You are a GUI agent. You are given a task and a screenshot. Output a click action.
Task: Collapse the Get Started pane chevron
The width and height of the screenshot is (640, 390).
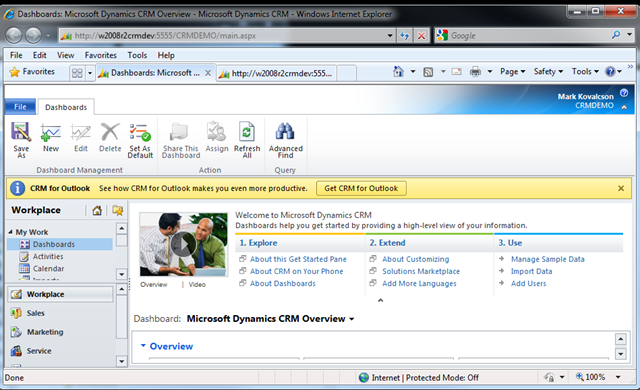click(380, 300)
